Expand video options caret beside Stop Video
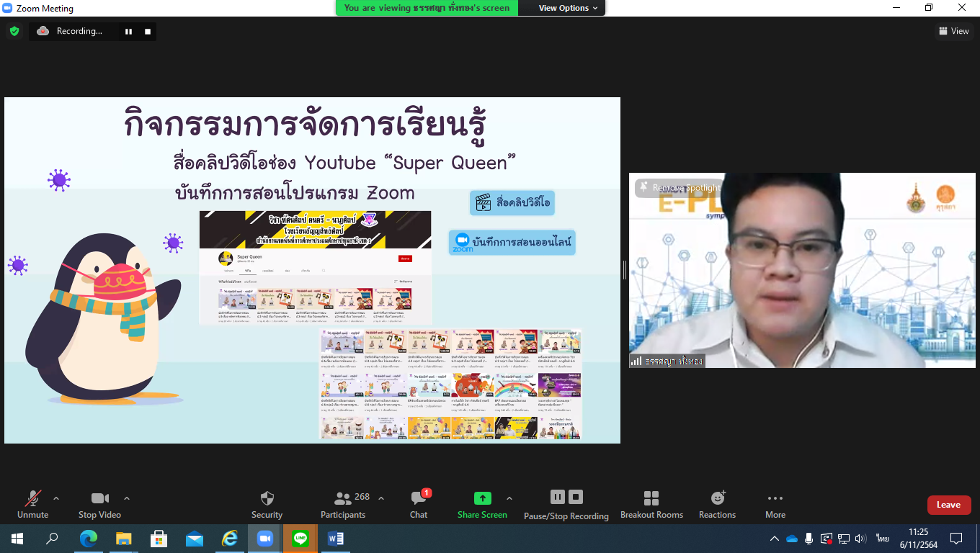The height and width of the screenshot is (553, 980). pos(127,498)
